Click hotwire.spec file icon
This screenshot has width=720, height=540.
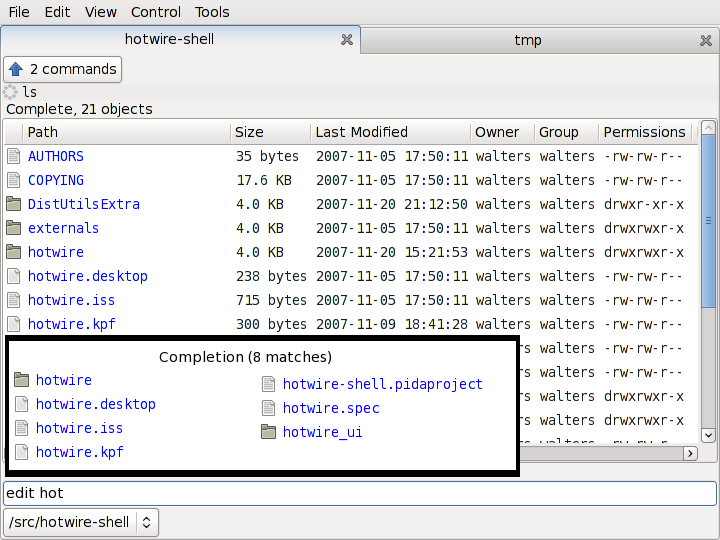pyautogui.click(x=269, y=408)
